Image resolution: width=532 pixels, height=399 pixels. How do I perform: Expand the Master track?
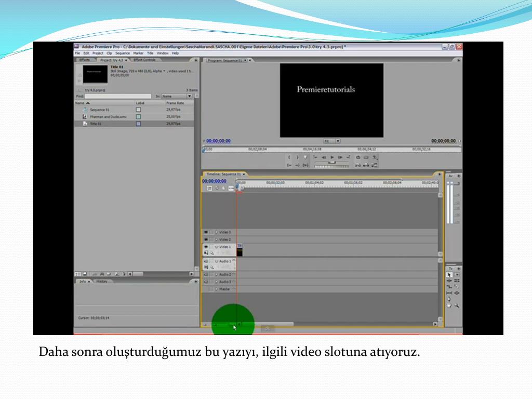click(x=217, y=289)
